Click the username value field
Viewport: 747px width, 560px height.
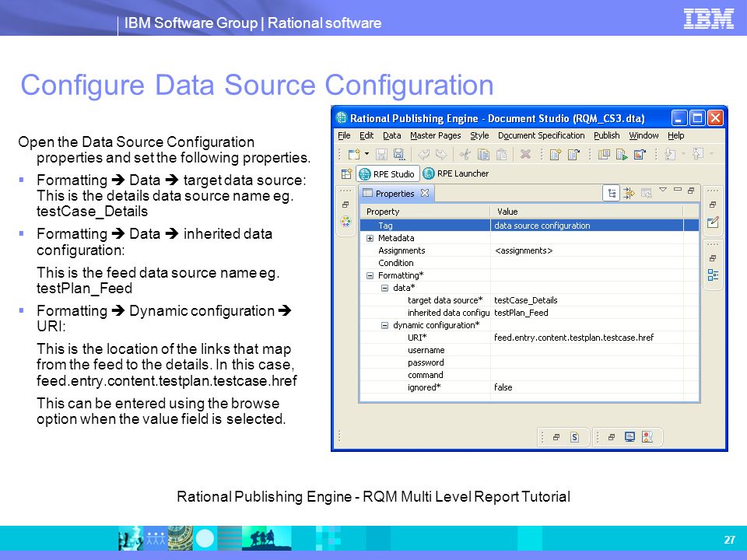tap(587, 350)
